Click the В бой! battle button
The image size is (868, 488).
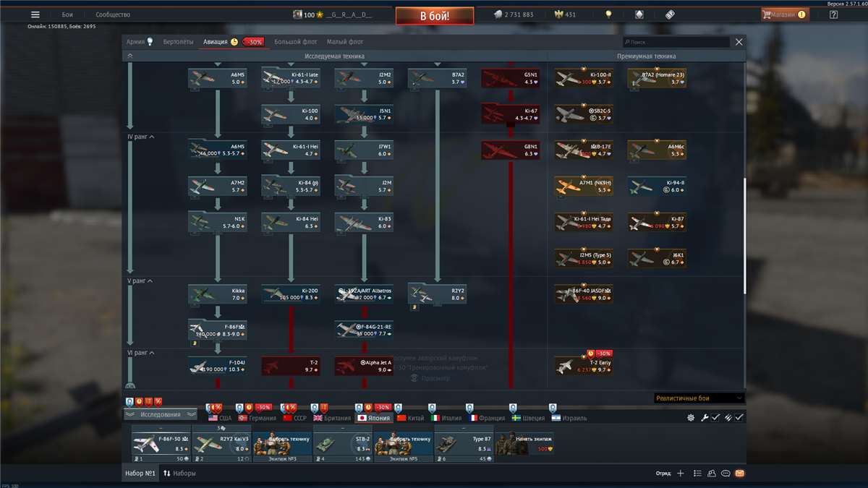435,15
